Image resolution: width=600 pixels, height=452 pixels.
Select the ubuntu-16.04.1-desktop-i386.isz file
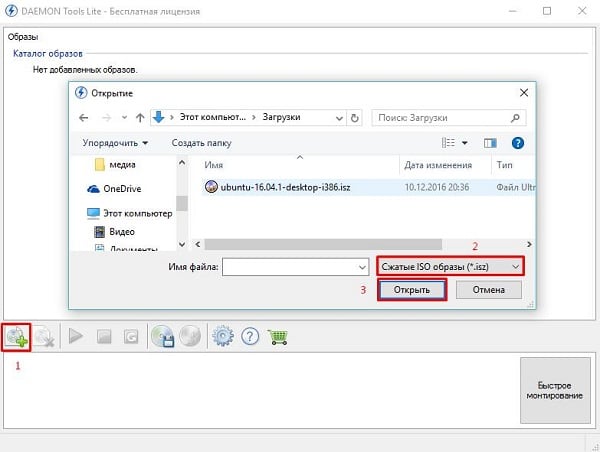click(x=286, y=186)
